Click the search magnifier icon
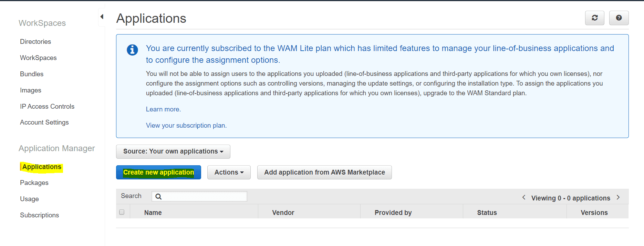The height and width of the screenshot is (246, 644). pos(158,197)
